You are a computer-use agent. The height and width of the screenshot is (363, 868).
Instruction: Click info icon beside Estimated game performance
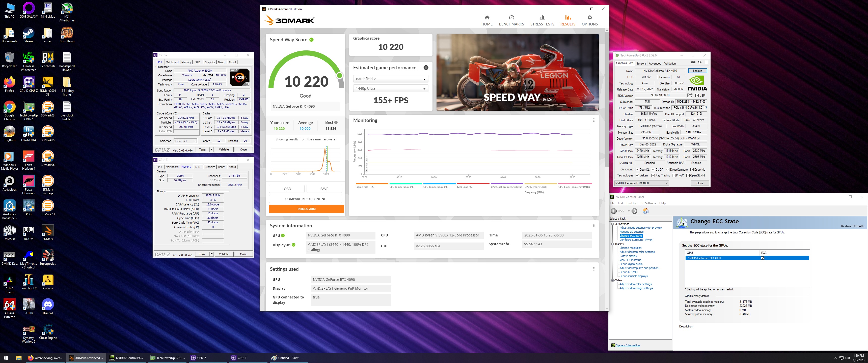pos(426,68)
